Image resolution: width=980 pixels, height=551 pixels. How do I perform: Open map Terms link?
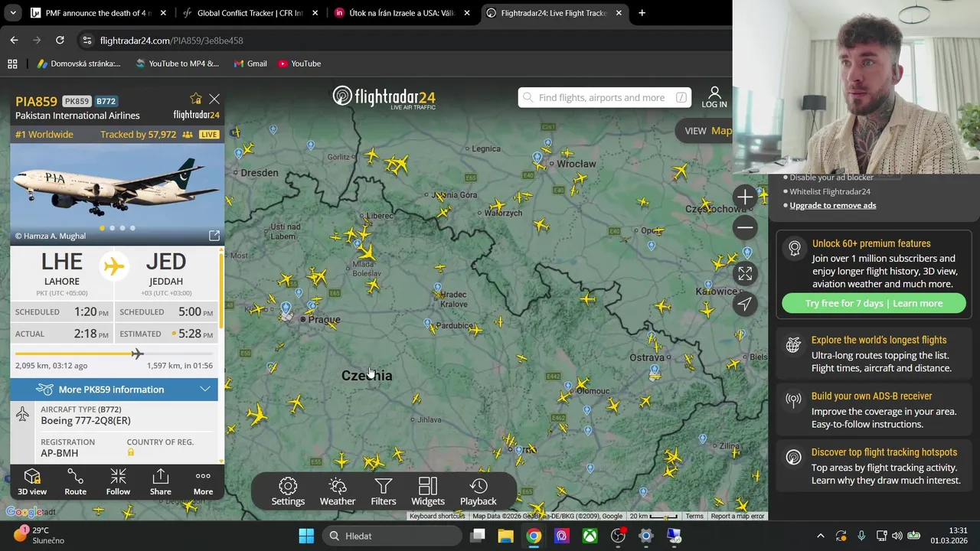tap(694, 517)
